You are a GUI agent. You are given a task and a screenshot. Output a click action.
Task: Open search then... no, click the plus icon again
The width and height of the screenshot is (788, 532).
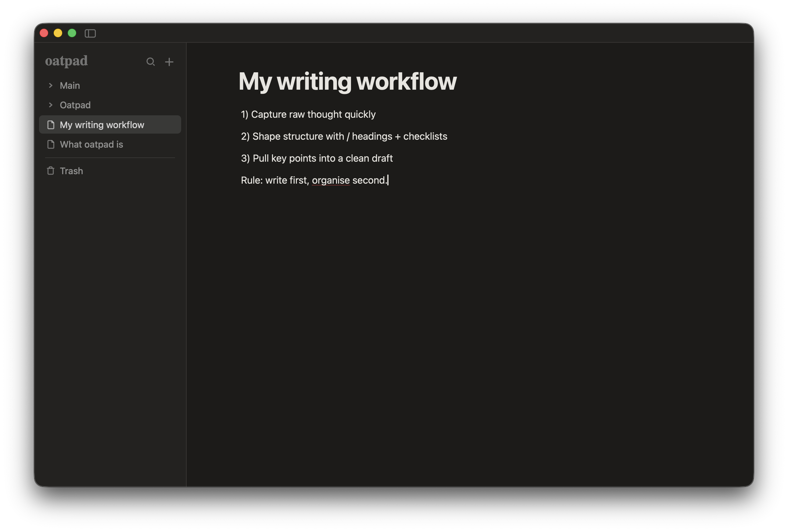point(169,62)
